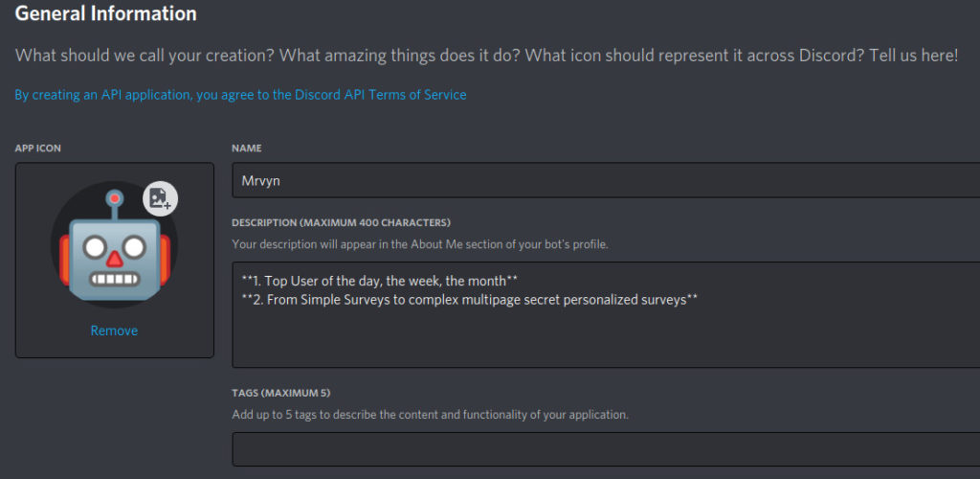Image resolution: width=980 pixels, height=479 pixels.
Task: Click the APP ICON label
Action: click(38, 148)
